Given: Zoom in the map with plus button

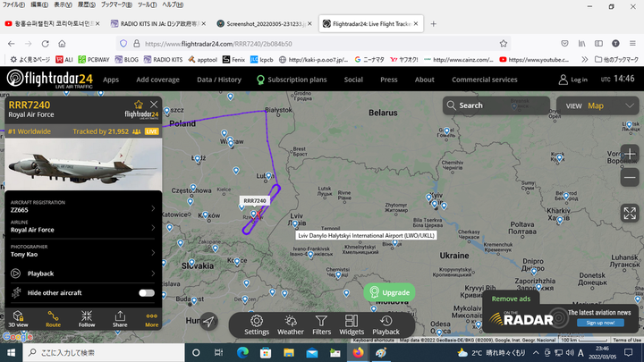Looking at the screenshot, I should pyautogui.click(x=629, y=154).
